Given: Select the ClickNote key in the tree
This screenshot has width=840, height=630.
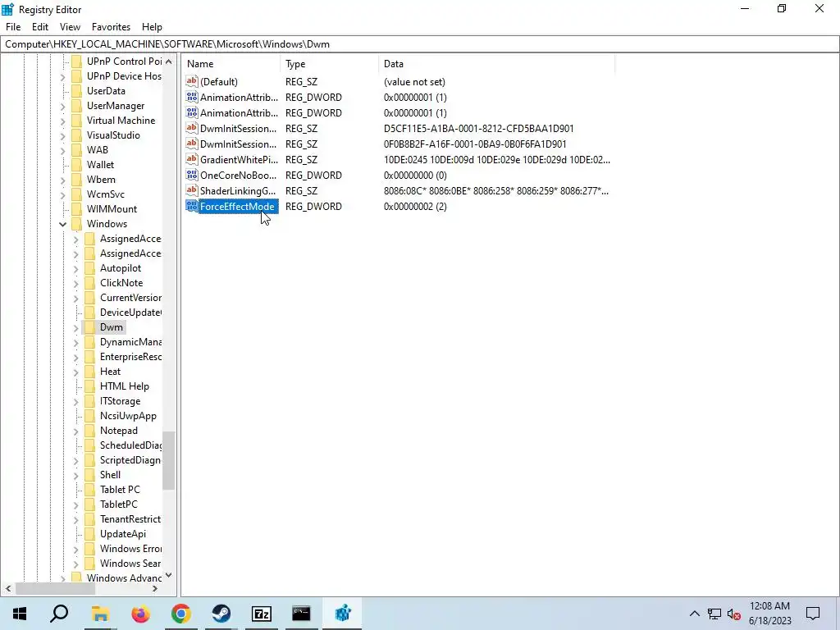Looking at the screenshot, I should (121, 283).
